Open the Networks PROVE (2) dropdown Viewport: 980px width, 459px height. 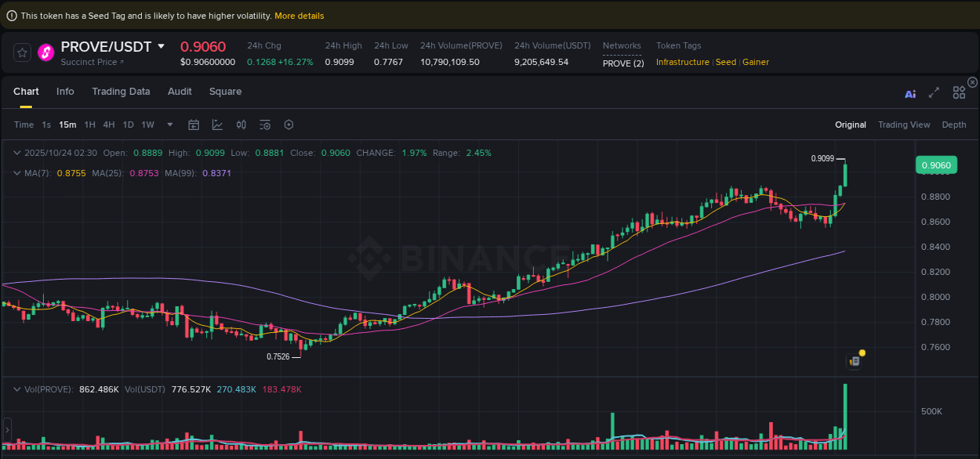623,63
